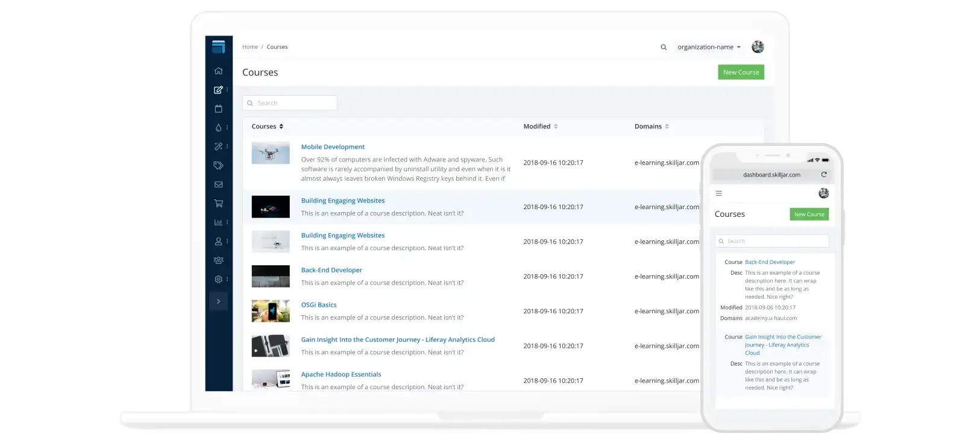980x441 pixels.
Task: Click the Customer Journey course thumbnail
Action: tap(271, 346)
